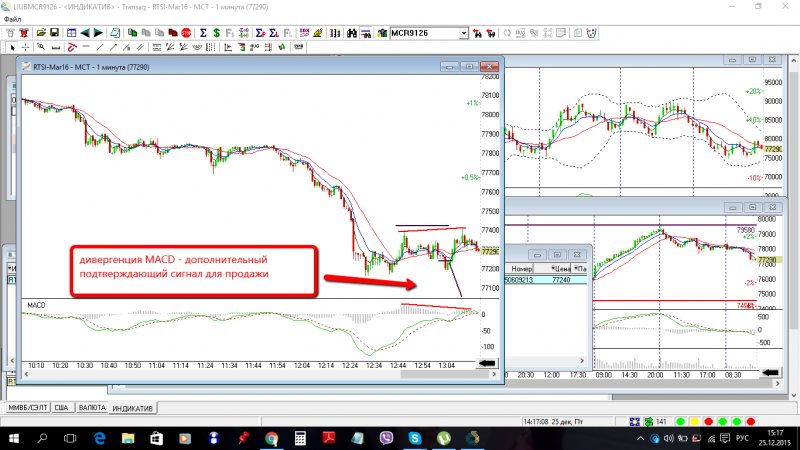Image resolution: width=800 pixels, height=450 pixels.
Task: Click the blue-yellow sun status icon
Action: pyautogui.click(x=635, y=421)
